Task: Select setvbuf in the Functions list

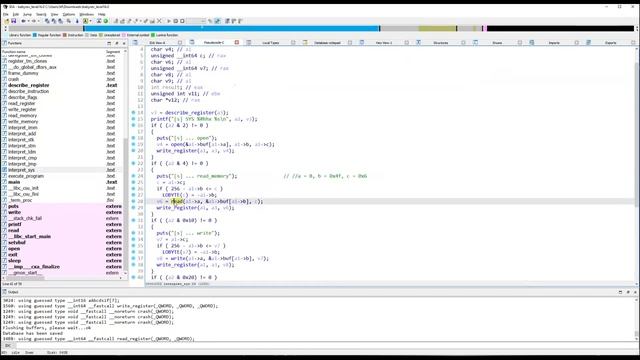Action: (x=17, y=242)
